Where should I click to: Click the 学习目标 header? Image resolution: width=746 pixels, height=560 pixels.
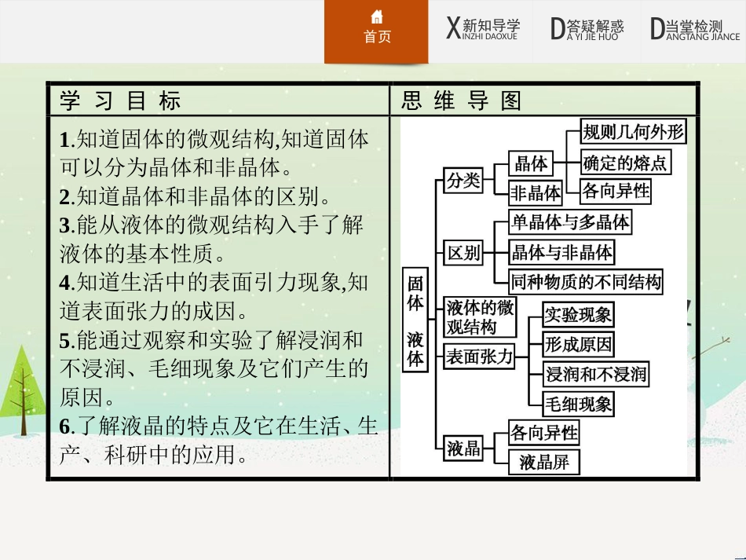120,101
